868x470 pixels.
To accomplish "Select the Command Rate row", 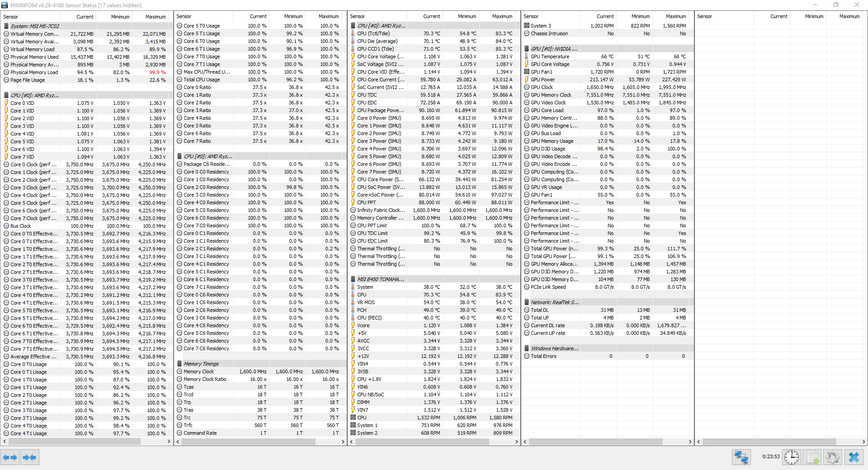I will click(260, 433).
